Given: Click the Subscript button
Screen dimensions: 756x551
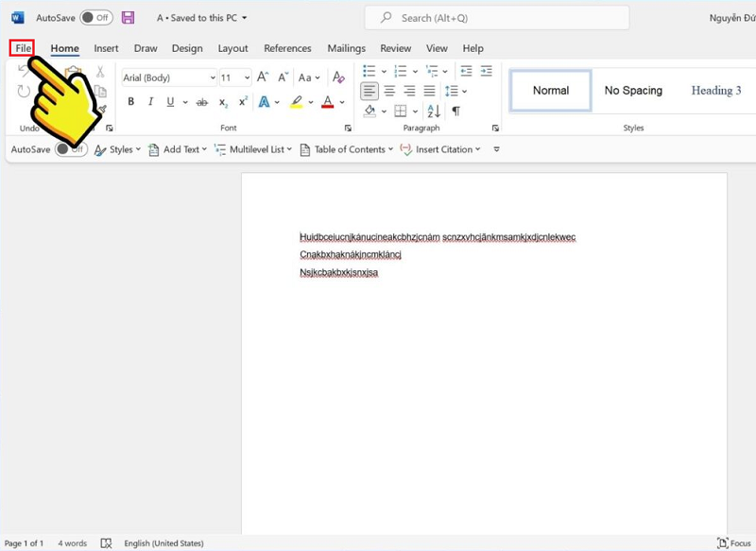Looking at the screenshot, I should pos(223,102).
